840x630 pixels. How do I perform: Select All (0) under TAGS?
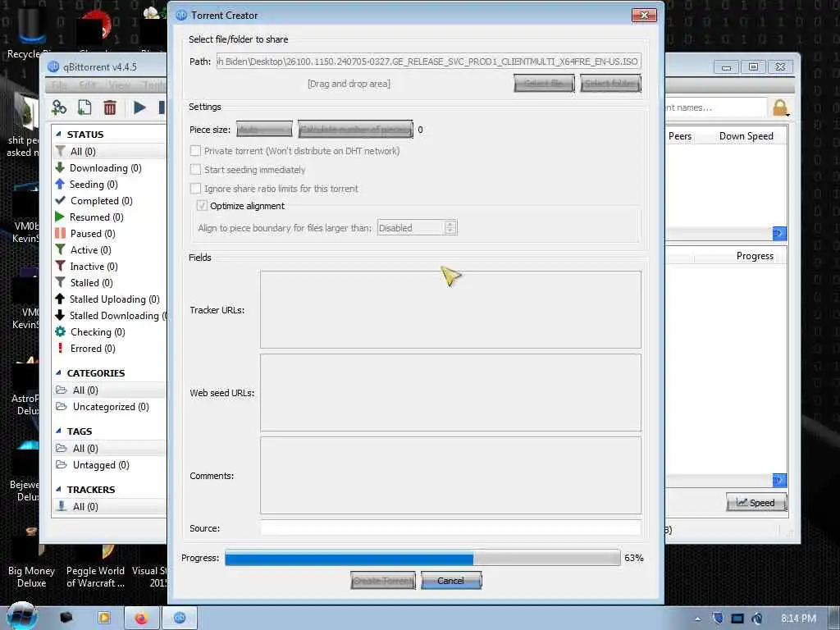85,449
